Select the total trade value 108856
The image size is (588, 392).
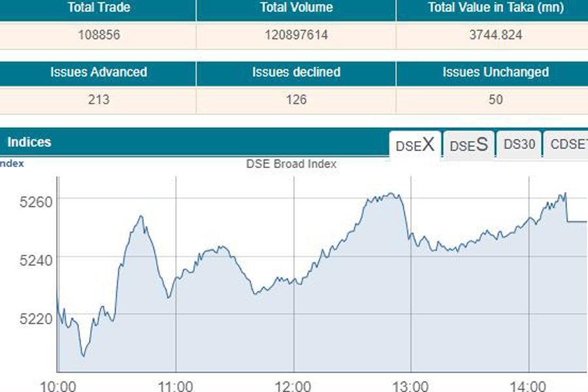pyautogui.click(x=98, y=35)
